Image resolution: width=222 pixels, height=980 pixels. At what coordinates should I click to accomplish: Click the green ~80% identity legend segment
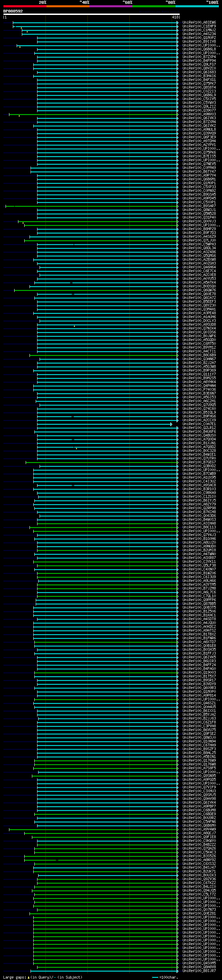154,6
